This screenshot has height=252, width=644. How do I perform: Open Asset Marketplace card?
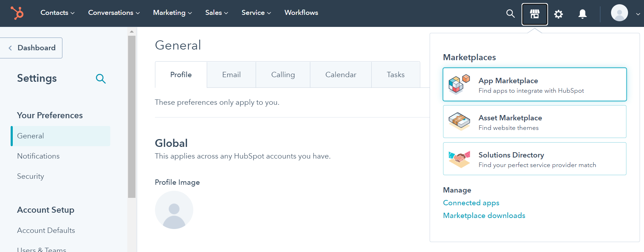coord(535,121)
